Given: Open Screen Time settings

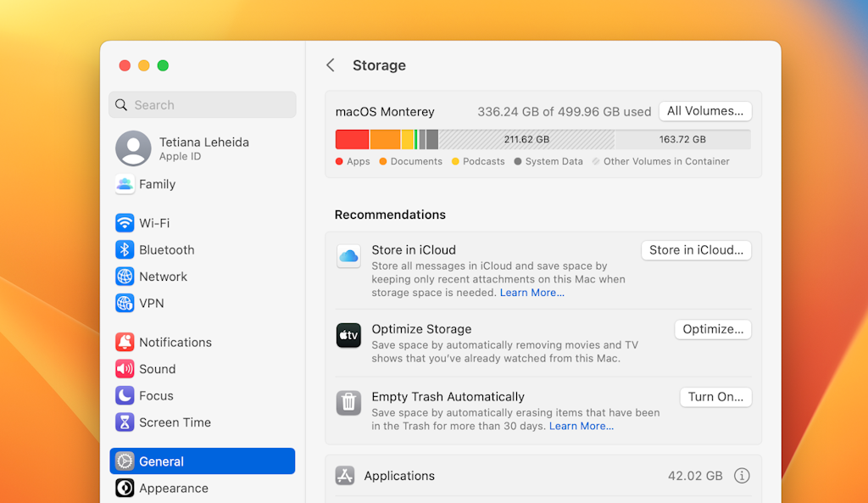Looking at the screenshot, I should click(125, 422).
